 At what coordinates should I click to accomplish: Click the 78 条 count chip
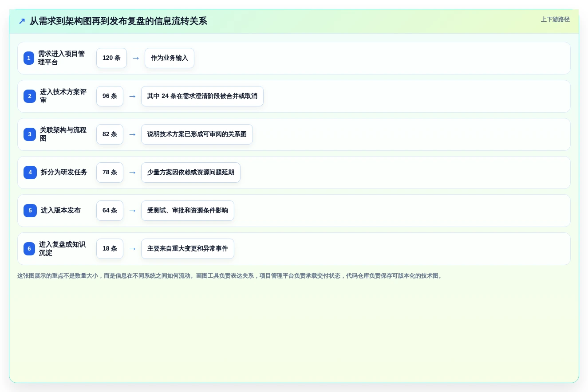[x=110, y=172]
